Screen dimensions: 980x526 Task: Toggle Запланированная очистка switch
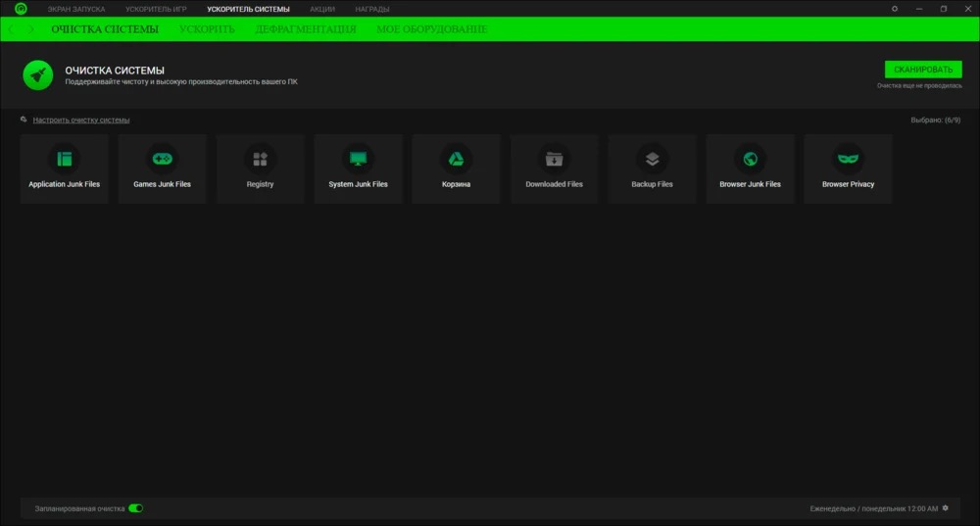[x=135, y=508]
